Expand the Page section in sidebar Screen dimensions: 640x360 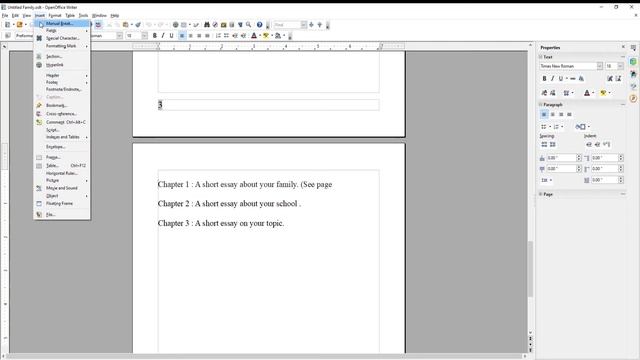pos(541,194)
